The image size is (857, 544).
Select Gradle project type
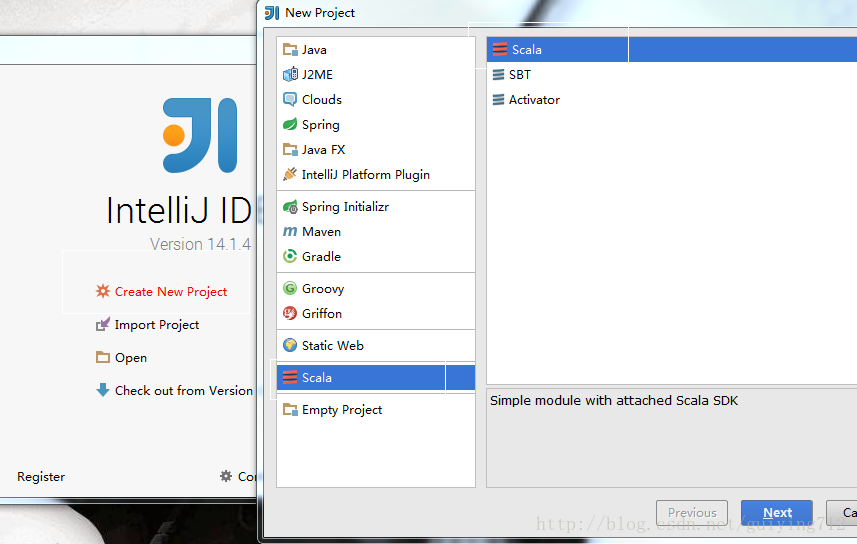point(375,256)
